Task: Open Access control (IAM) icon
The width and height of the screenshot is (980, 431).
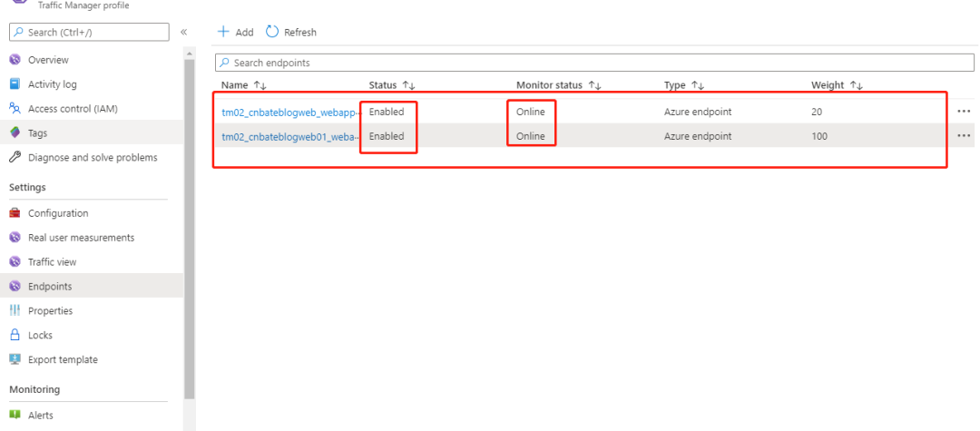Action: 15,109
